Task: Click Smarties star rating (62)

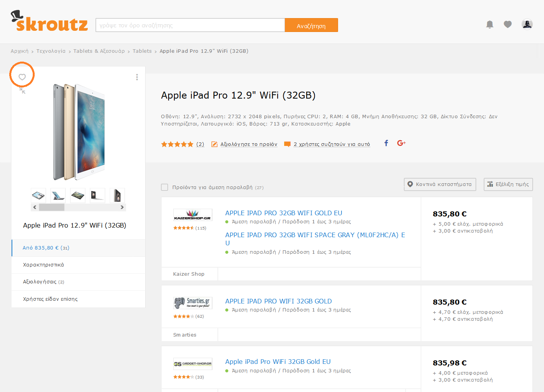Action: [184, 316]
